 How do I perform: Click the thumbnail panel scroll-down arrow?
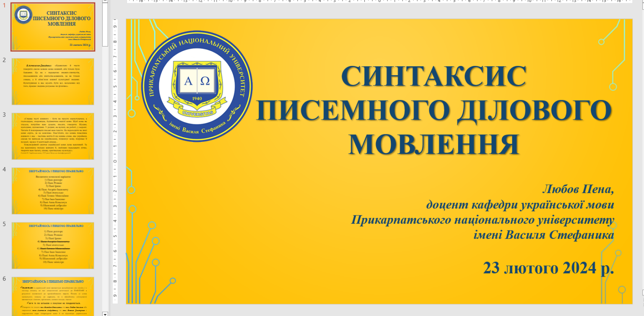click(x=105, y=313)
